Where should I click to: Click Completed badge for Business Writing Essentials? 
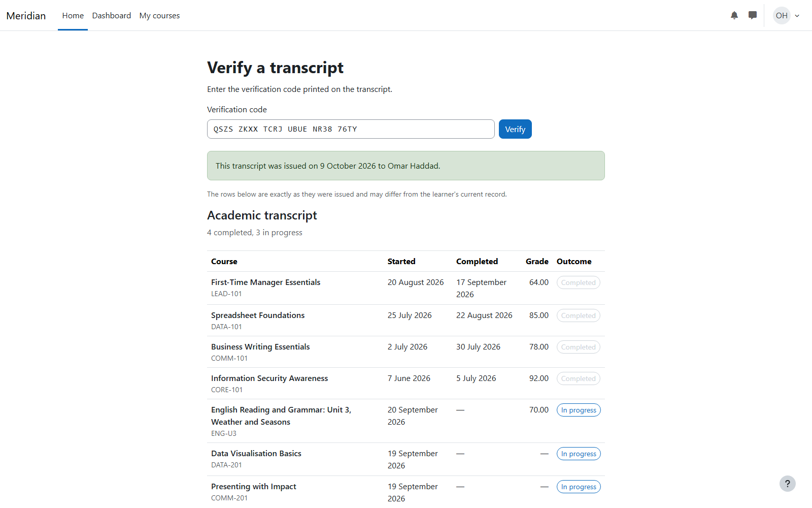pos(579,347)
